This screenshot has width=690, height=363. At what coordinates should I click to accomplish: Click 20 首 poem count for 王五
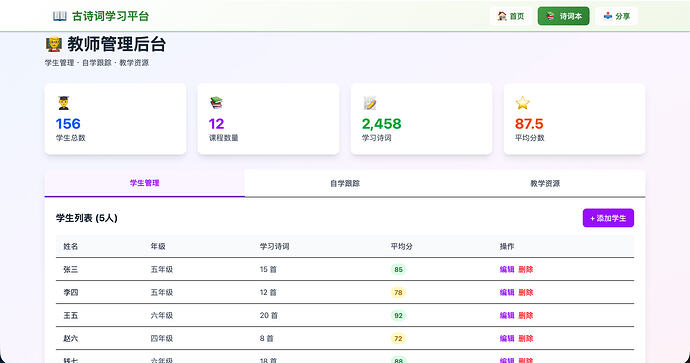pos(269,315)
